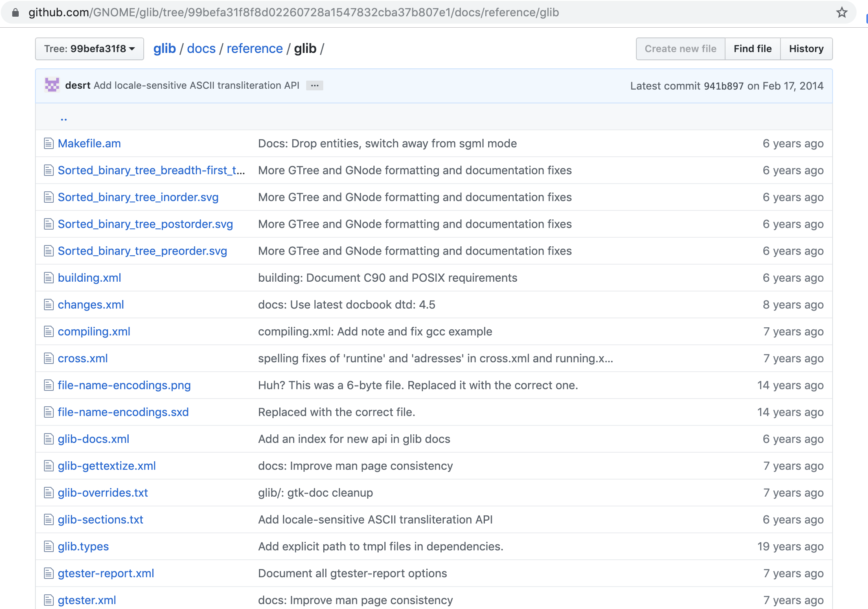Open gtester-report.xml file
The image size is (868, 609).
coord(106,574)
